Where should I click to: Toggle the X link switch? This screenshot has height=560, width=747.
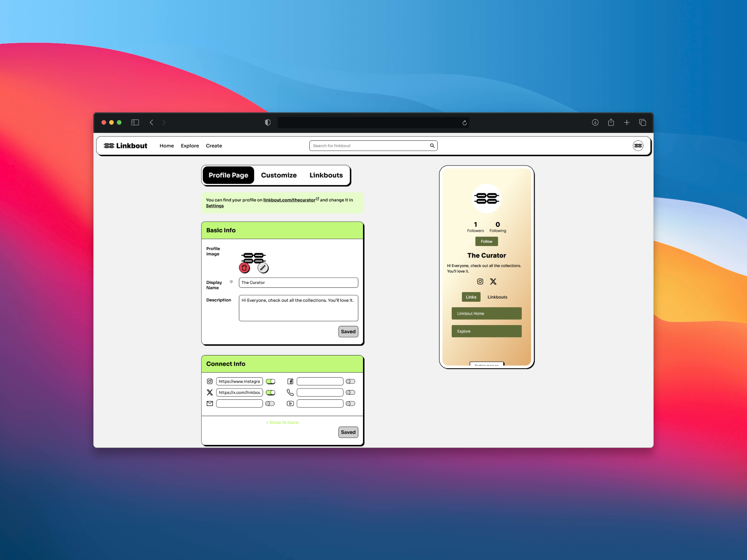[x=270, y=392]
